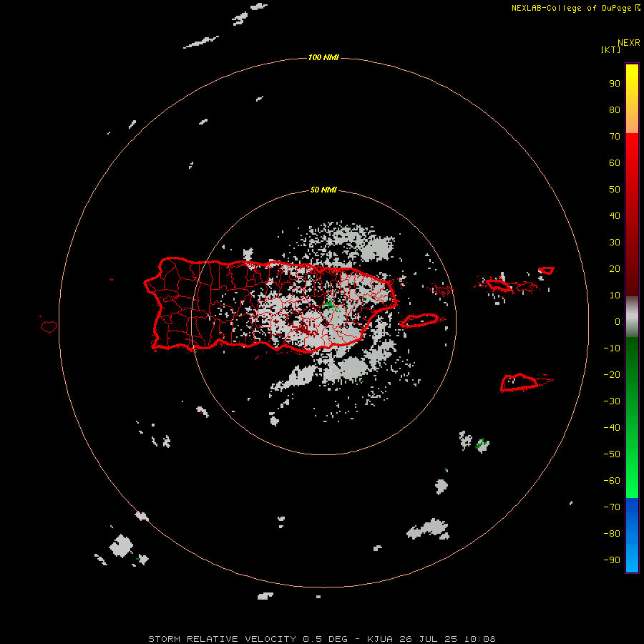The width and height of the screenshot is (644, 644).
Task: Click the 50 NMI range ring label
Action: (x=323, y=190)
